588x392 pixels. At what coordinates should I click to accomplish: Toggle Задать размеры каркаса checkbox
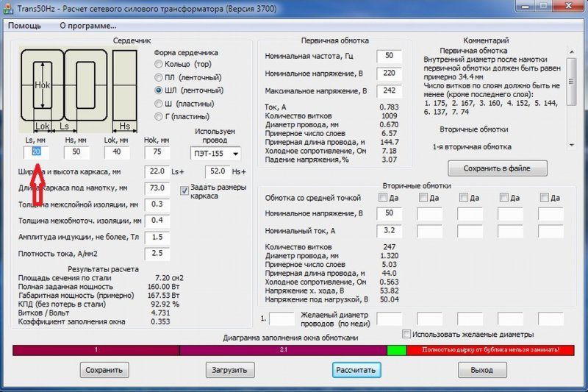coord(184,190)
